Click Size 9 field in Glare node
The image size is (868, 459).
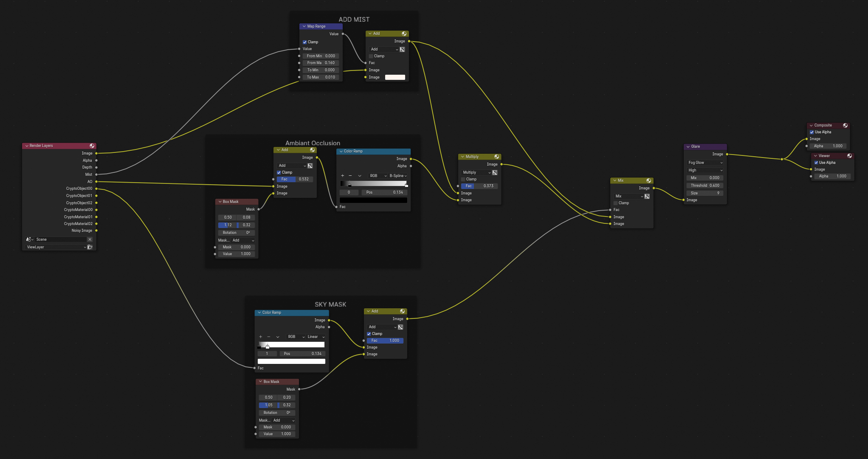(705, 193)
